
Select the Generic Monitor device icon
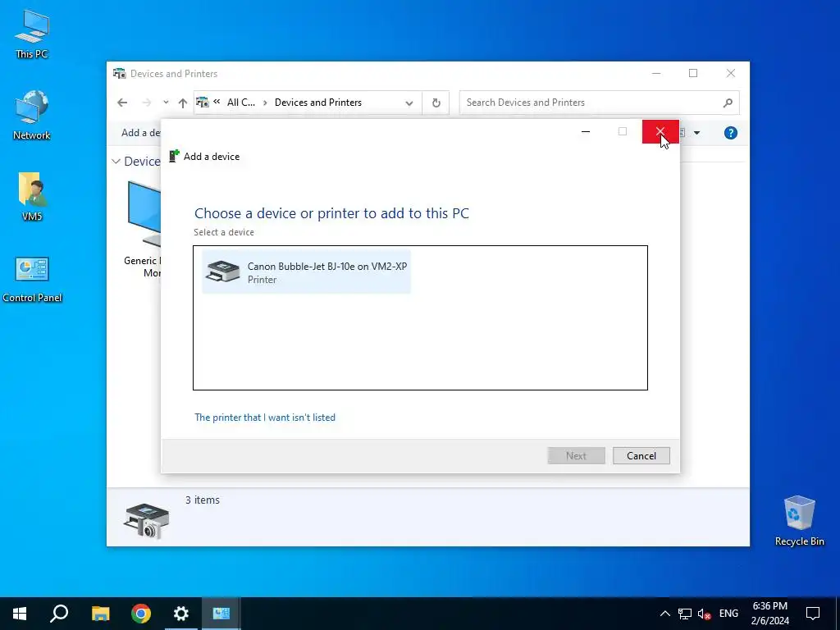click(x=144, y=214)
